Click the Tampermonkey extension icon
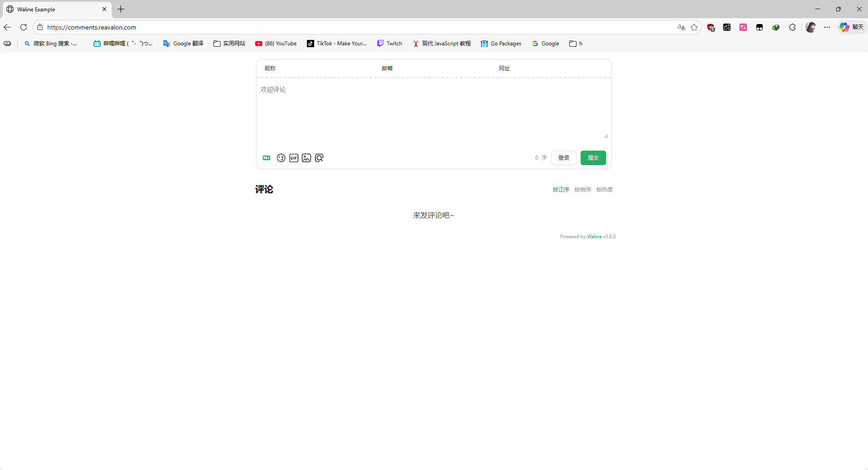This screenshot has height=470, width=868. 759,27
